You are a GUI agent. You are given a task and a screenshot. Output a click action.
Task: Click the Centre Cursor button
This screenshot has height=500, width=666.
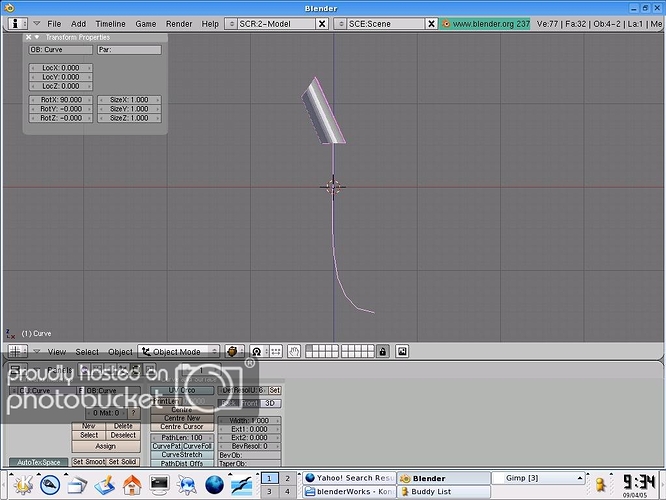tap(182, 427)
